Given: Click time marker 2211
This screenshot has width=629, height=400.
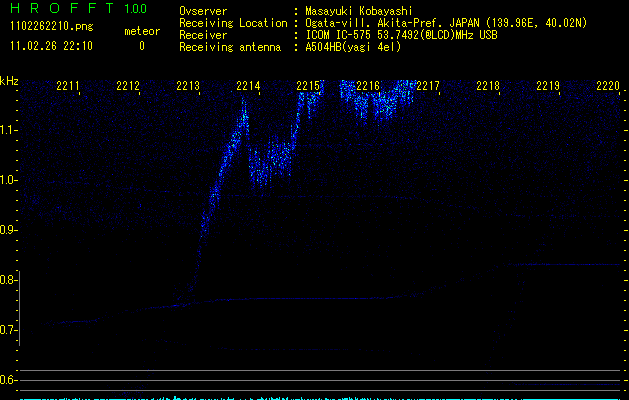Looking at the screenshot, I should pyautogui.click(x=68, y=86).
